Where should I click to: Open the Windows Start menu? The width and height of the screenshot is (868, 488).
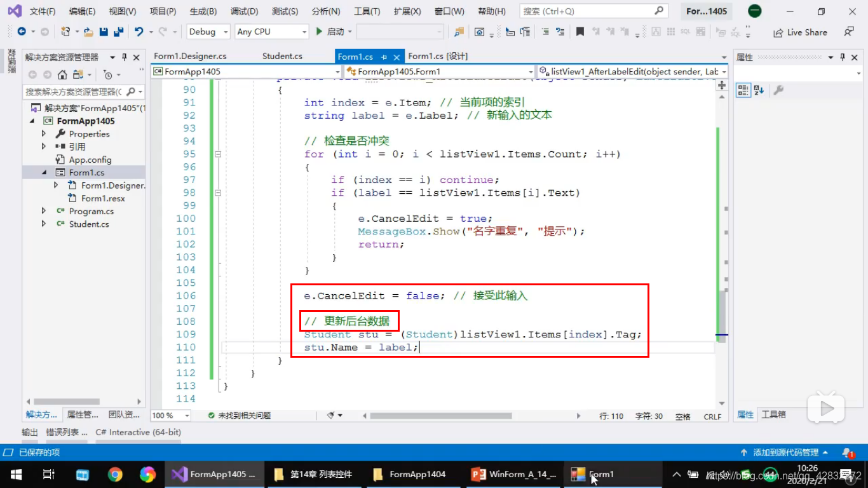point(16,474)
